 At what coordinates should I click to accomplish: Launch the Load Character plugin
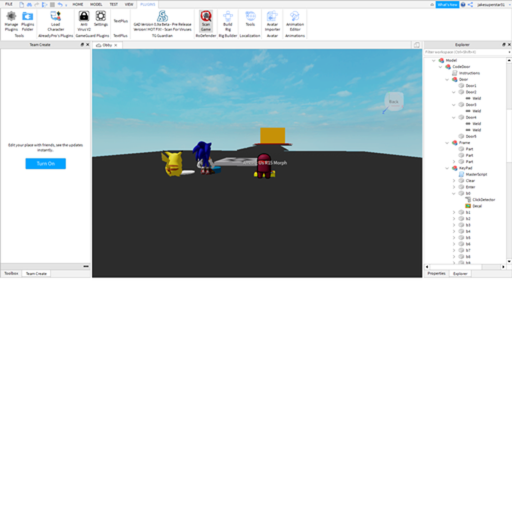point(56,21)
